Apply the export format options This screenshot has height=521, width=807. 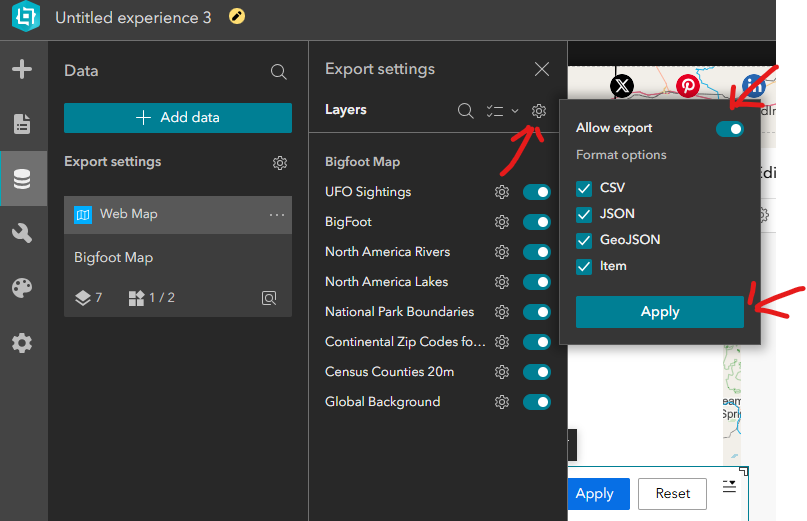click(x=660, y=312)
